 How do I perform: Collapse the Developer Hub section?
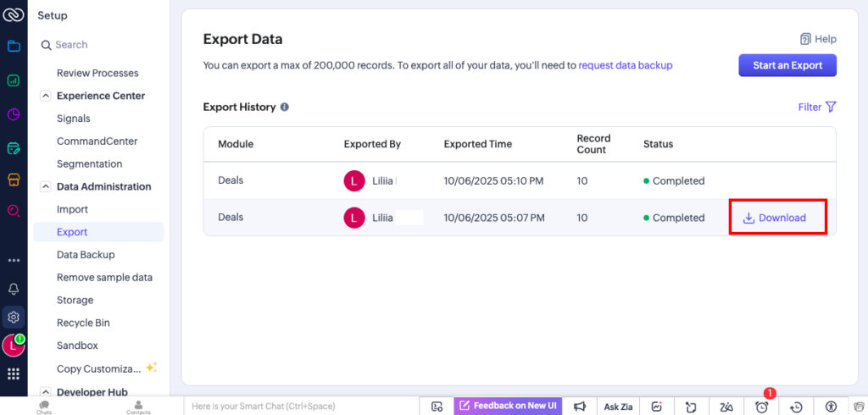tap(45, 392)
